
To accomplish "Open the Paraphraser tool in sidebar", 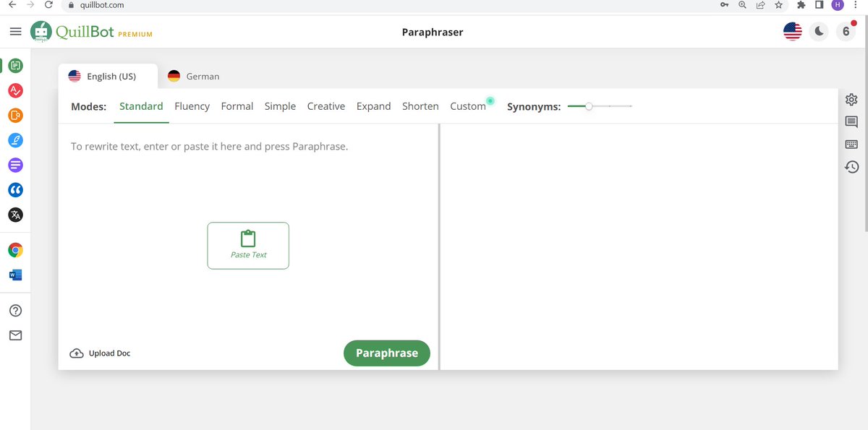I will (15, 66).
